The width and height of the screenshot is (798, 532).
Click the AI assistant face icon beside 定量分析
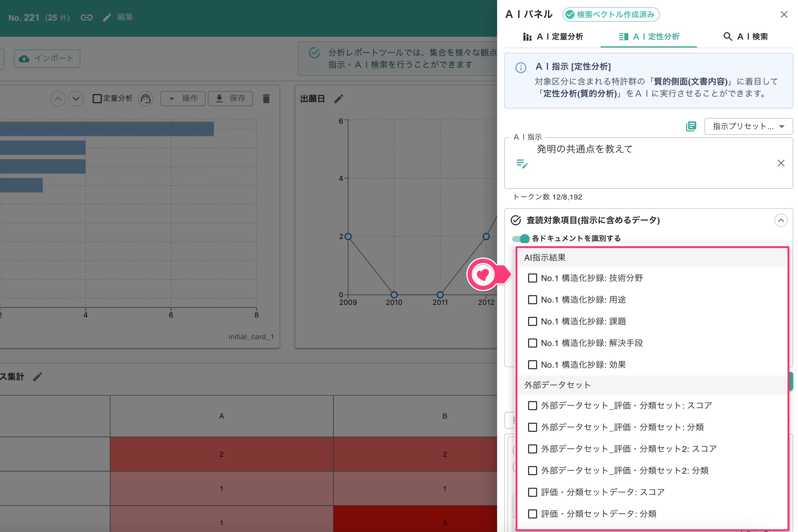[146, 99]
